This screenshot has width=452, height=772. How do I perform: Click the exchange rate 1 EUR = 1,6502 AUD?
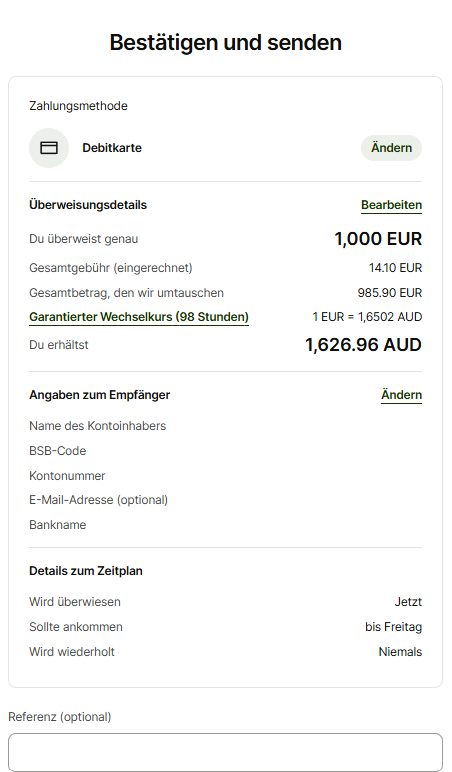coord(367,317)
